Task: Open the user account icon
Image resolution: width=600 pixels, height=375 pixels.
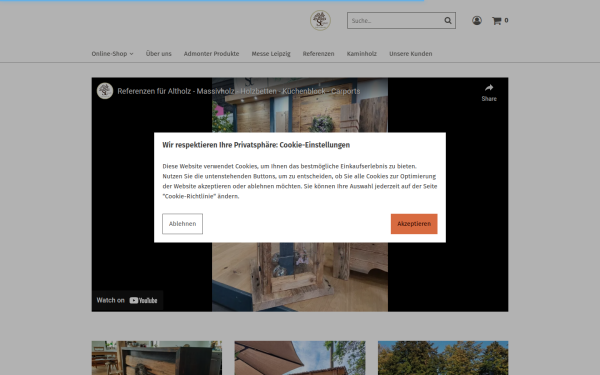Action: point(477,21)
